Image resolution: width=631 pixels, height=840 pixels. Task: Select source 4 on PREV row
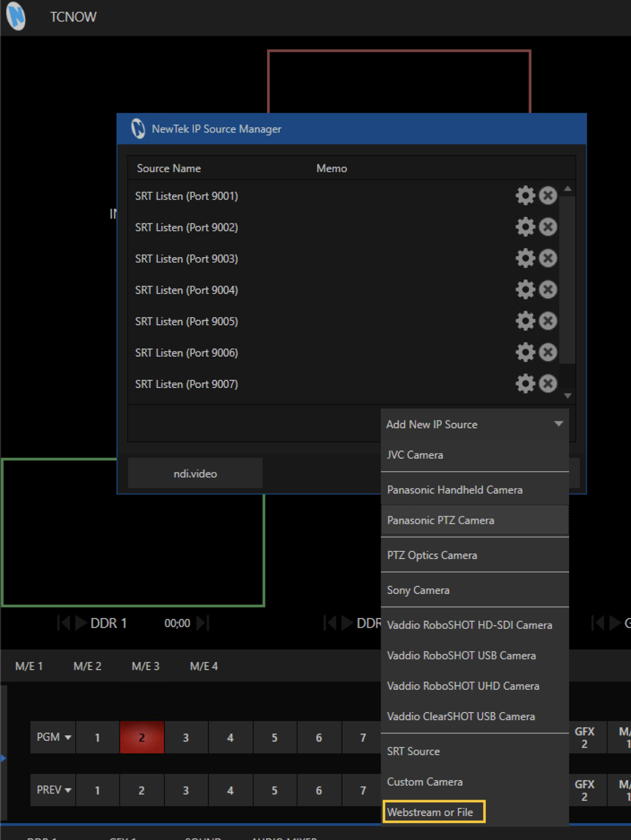click(x=230, y=790)
